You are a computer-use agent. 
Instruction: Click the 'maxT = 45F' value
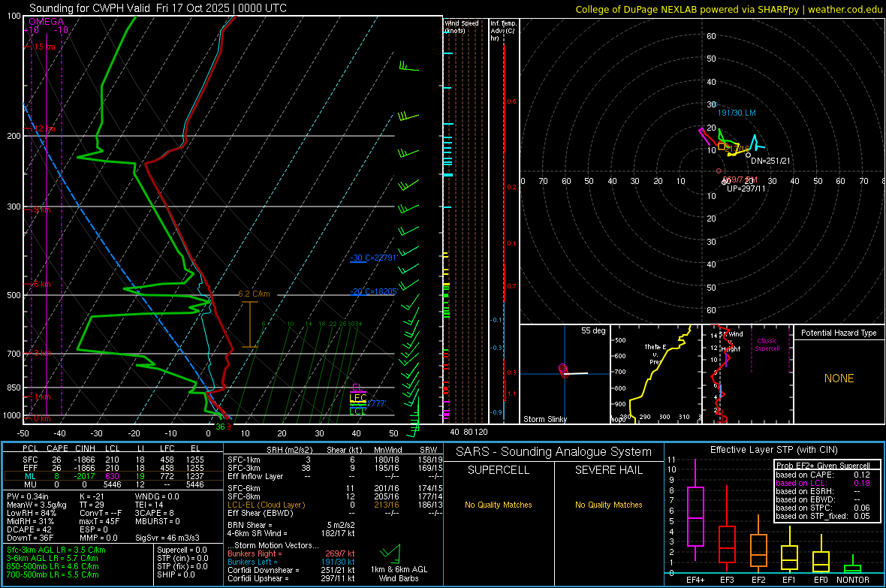click(x=99, y=521)
